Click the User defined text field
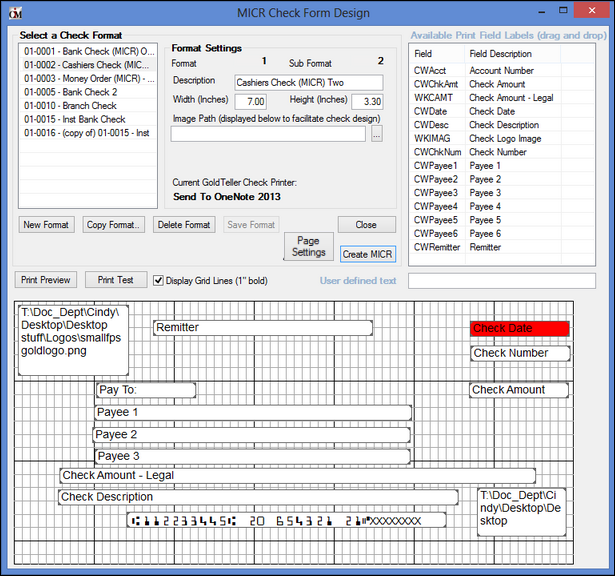This screenshot has width=615, height=576. tap(502, 281)
